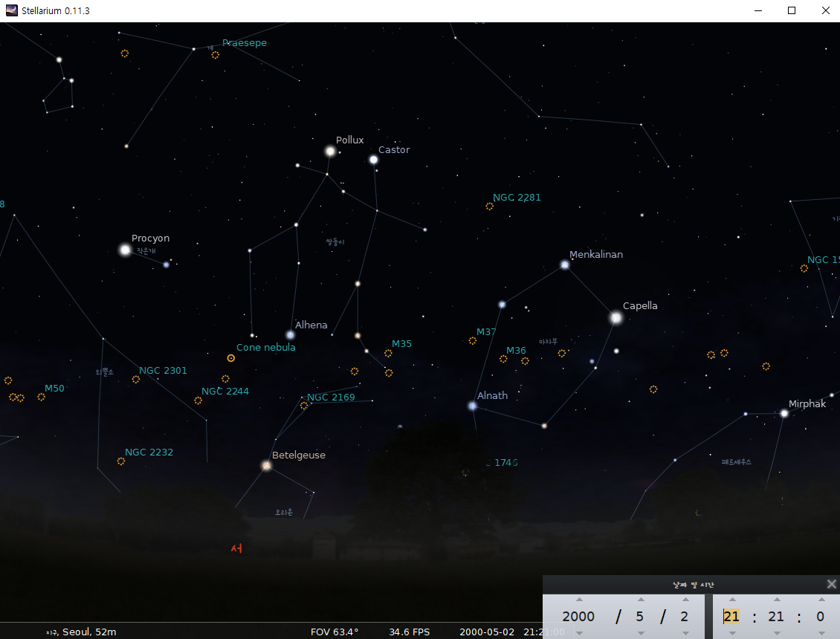Increase the month value with up arrow
840x639 pixels.
(642, 600)
